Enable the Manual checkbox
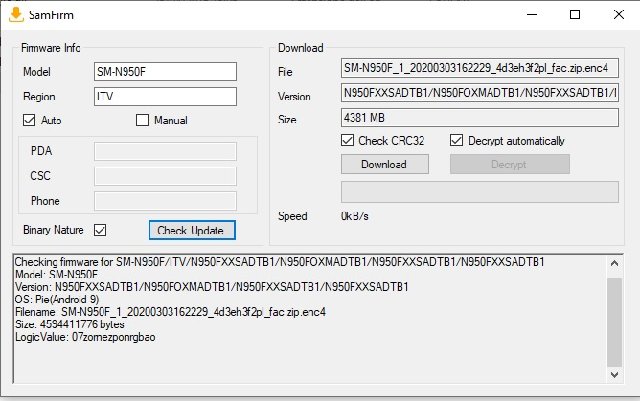Viewport: 640px width, 401px height. pyautogui.click(x=142, y=120)
